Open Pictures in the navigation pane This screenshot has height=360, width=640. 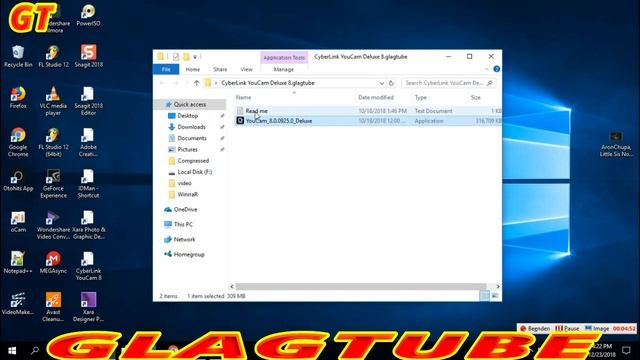[187, 149]
